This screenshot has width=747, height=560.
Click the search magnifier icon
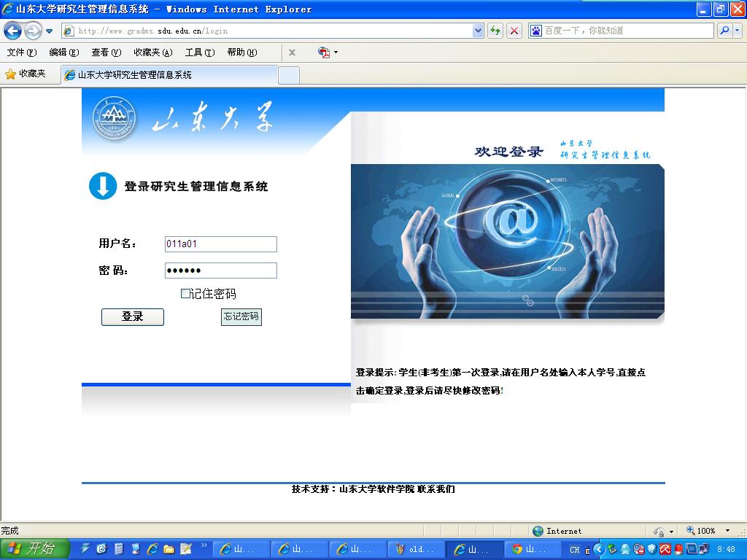[x=724, y=31]
